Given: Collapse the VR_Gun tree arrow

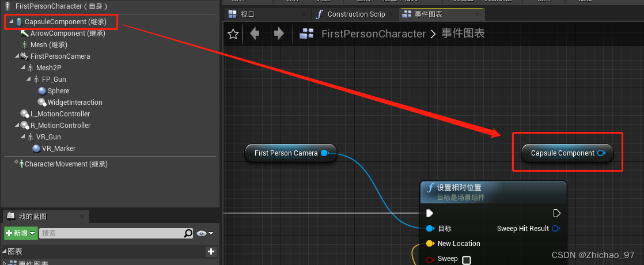Looking at the screenshot, I should [x=22, y=137].
